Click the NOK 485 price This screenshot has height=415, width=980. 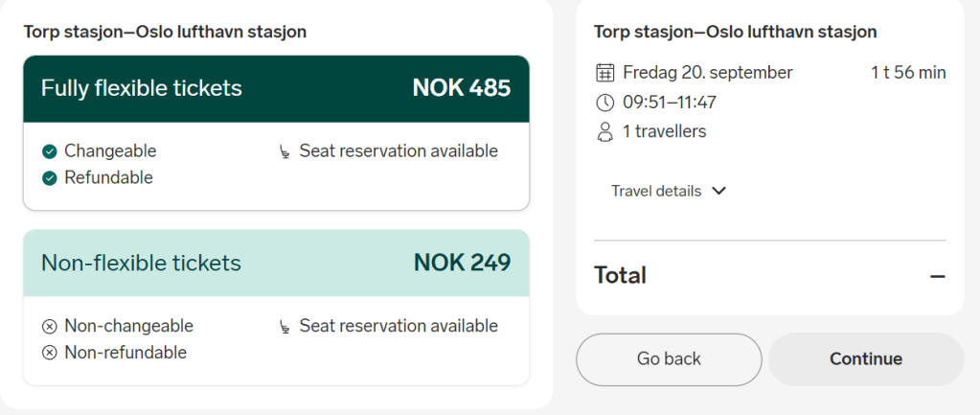click(x=462, y=89)
